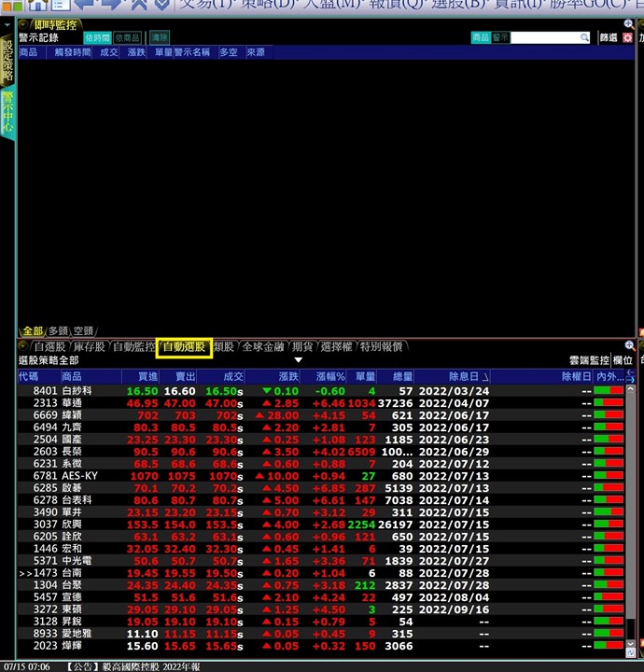Open the home icon in top toolbar
Screen dimensions: 644x672
pyautogui.click(x=37, y=6)
